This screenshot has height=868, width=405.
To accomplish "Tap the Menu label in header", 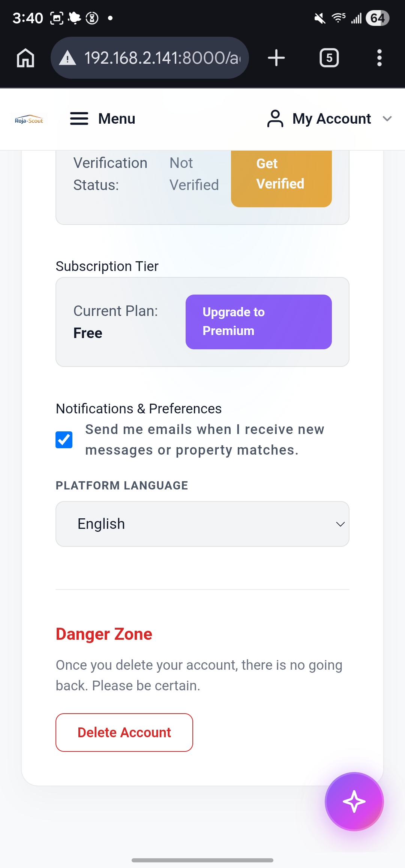I will (117, 119).
